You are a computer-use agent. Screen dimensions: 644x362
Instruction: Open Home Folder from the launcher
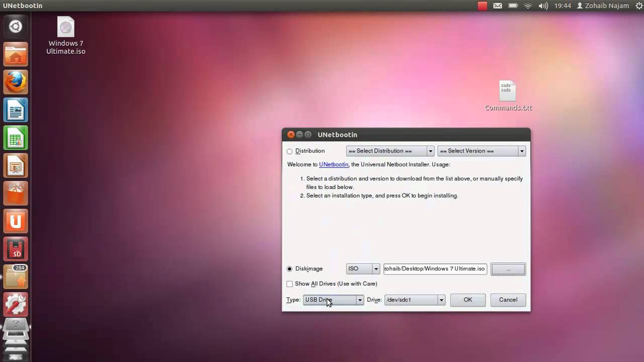point(16,55)
